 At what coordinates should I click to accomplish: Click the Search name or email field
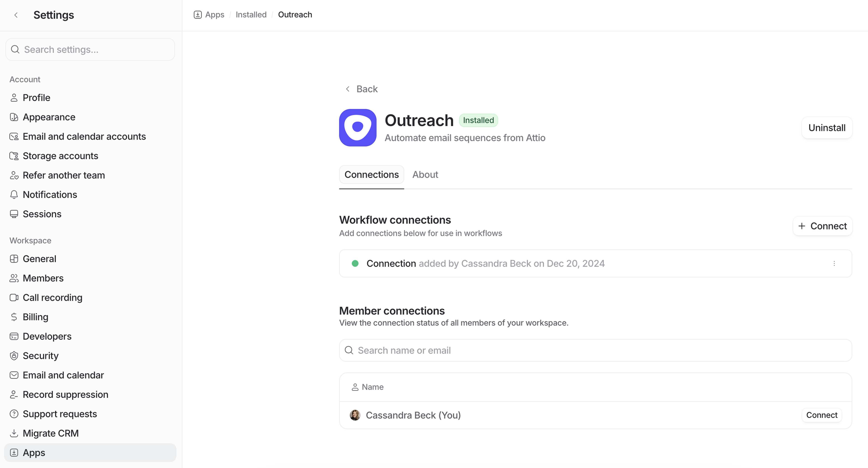click(x=595, y=350)
